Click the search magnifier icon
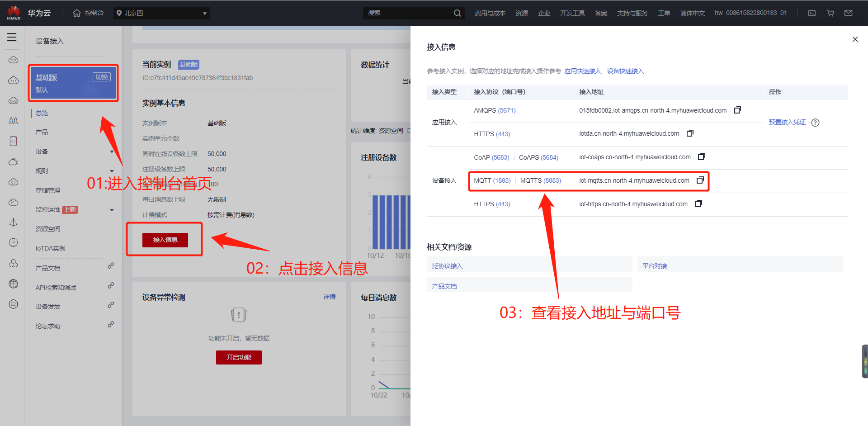Image resolution: width=868 pixels, height=426 pixels. tap(458, 13)
